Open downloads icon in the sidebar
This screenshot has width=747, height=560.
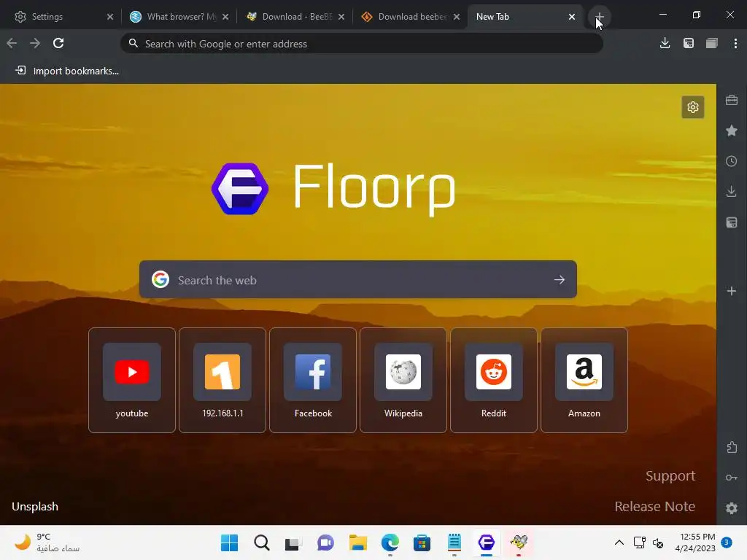731,192
